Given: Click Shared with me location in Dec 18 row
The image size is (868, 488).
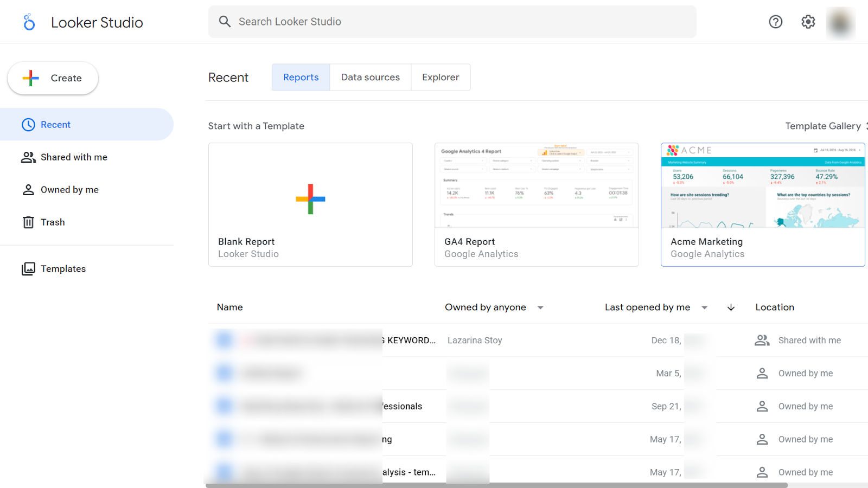Looking at the screenshot, I should pyautogui.click(x=809, y=341).
